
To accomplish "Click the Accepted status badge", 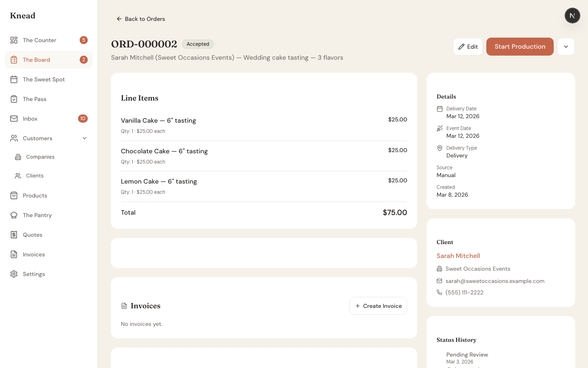I will (198, 44).
